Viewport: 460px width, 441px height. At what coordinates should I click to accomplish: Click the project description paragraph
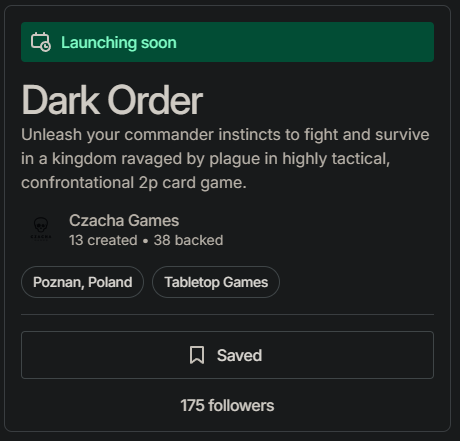225,159
